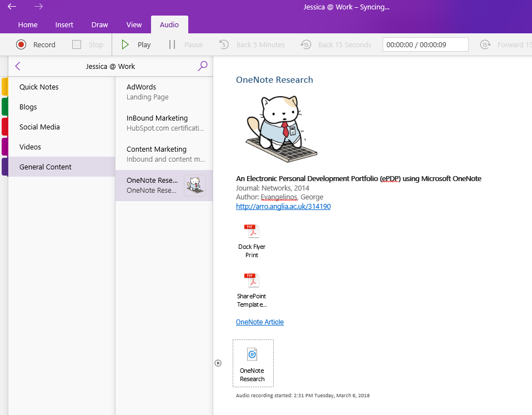Click the audio timestamp counter field
This screenshot has height=415, width=532.
[x=425, y=44]
